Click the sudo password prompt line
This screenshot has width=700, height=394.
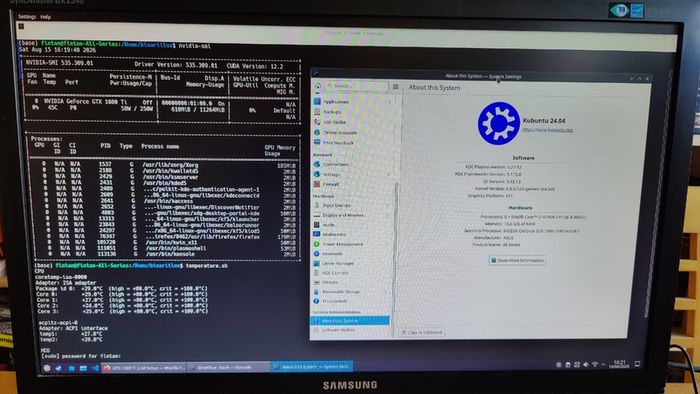(81, 356)
